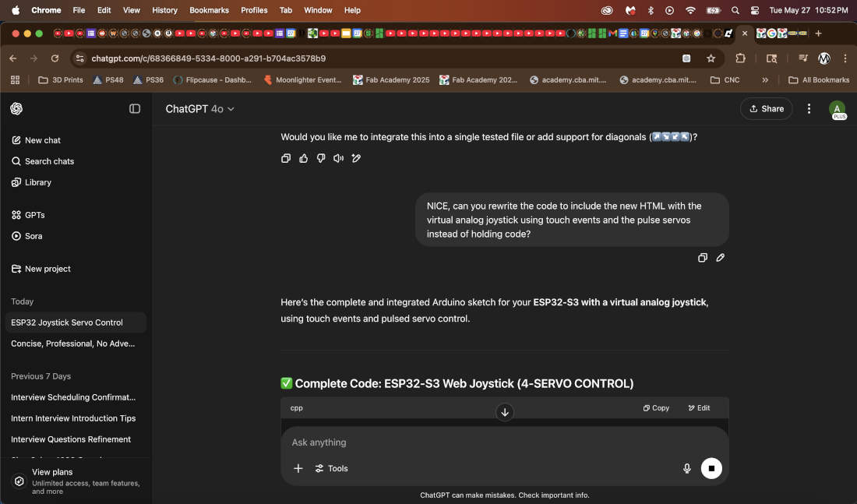
Task: Give thumbs up to the response
Action: tap(303, 158)
